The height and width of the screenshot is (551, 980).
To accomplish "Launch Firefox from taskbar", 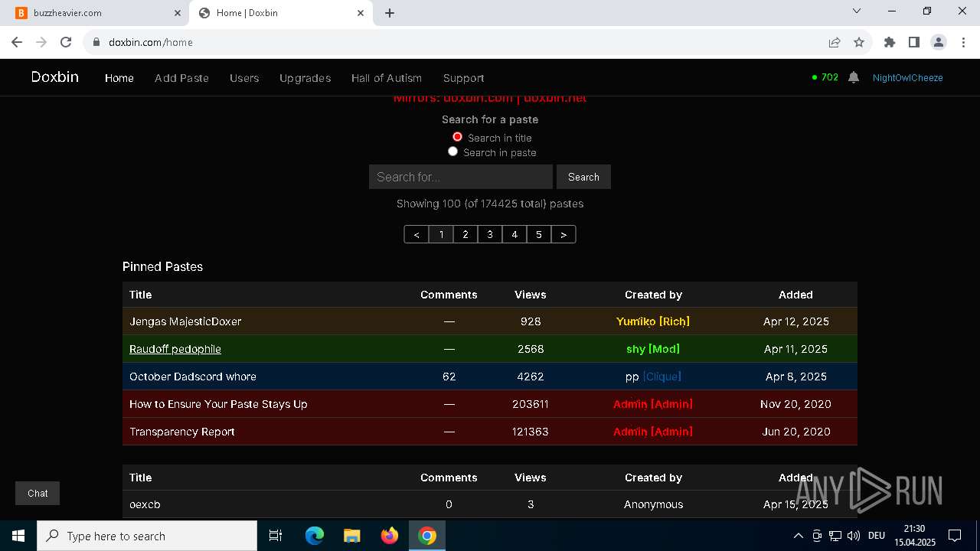I will [390, 536].
